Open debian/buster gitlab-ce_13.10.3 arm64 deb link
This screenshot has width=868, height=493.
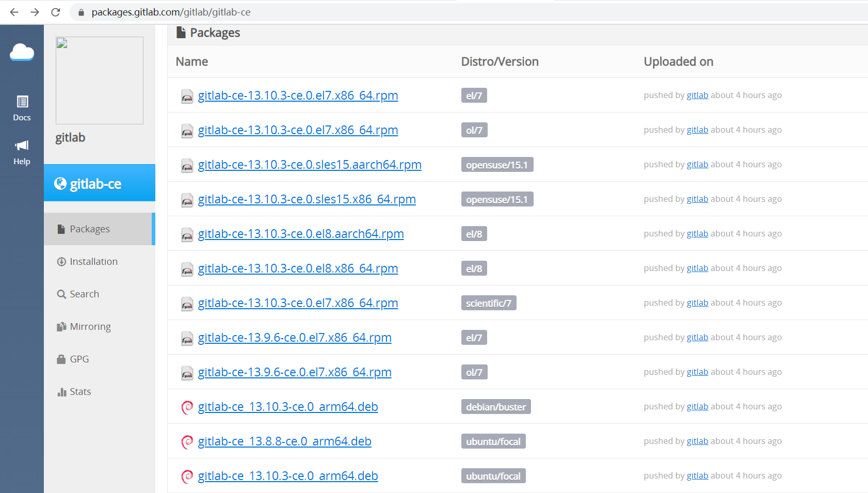click(x=288, y=407)
